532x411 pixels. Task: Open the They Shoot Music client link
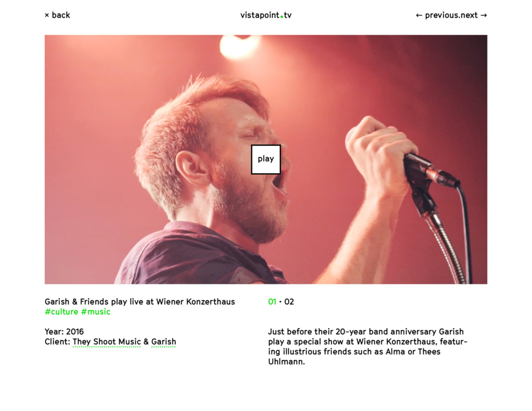(107, 342)
